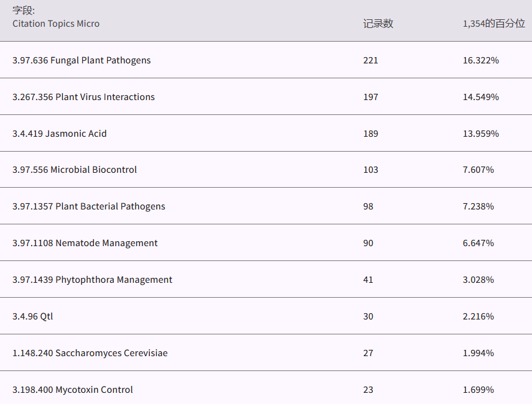Select the Microbial Biocontrol topic row
The height and width of the screenshot is (404, 532).
point(75,170)
